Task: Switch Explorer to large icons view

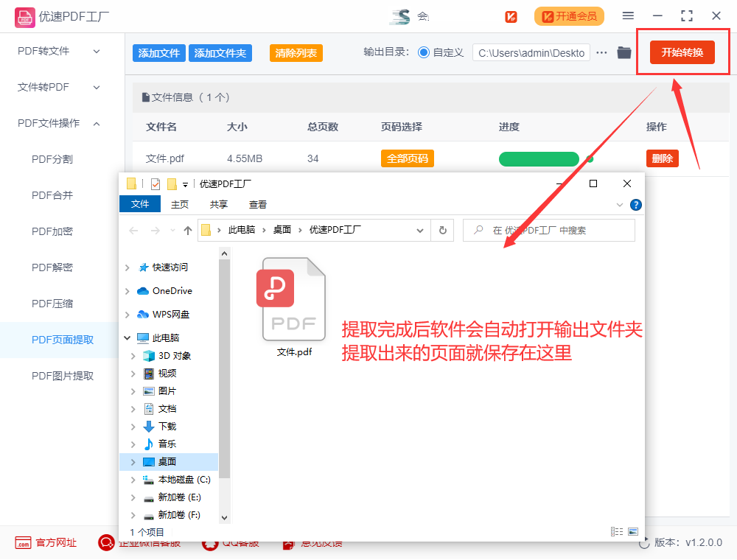Action: pos(633,532)
